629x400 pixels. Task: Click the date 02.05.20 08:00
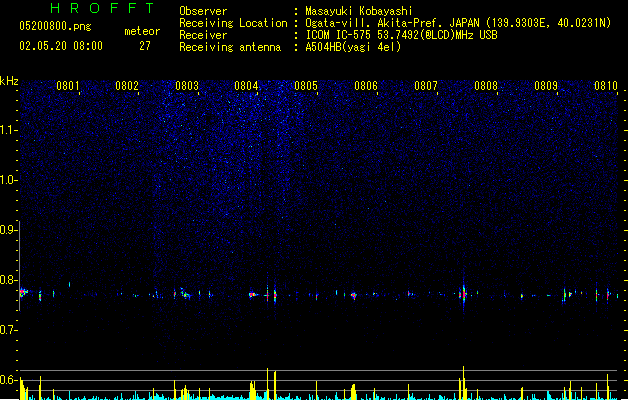pyautogui.click(x=61, y=46)
